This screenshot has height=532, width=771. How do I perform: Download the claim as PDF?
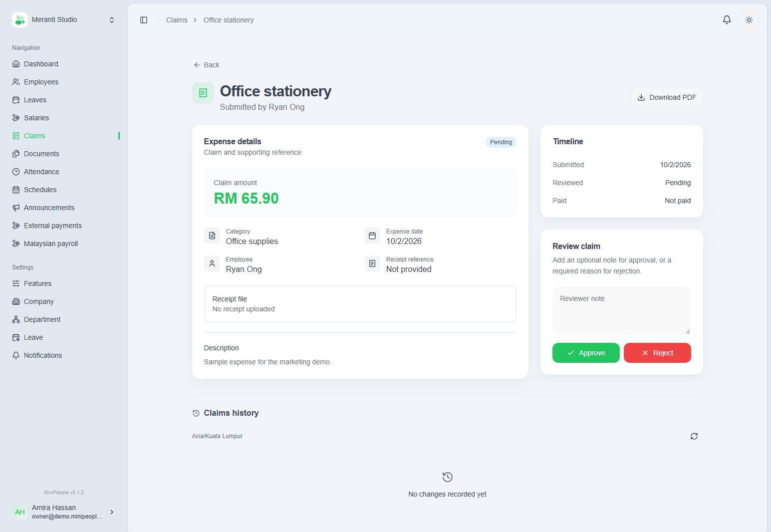click(x=667, y=97)
